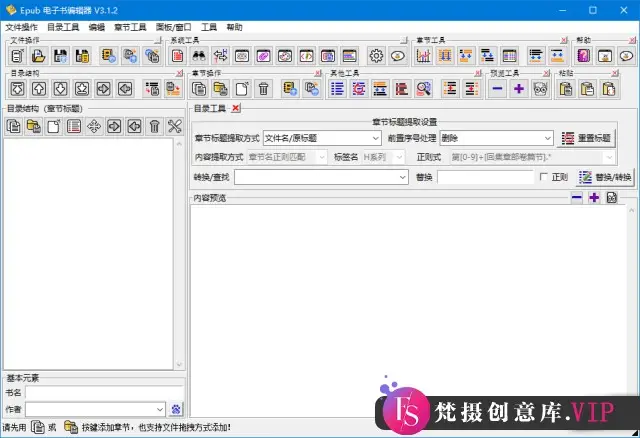Click the 替换 text field

[485, 177]
